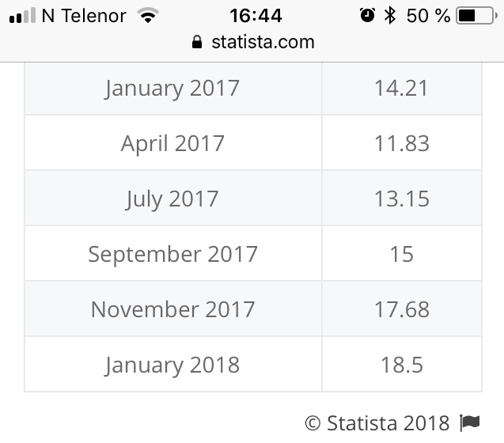This screenshot has width=504, height=443.
Task: Tap the lock icon beside statista.com
Action: (x=197, y=42)
